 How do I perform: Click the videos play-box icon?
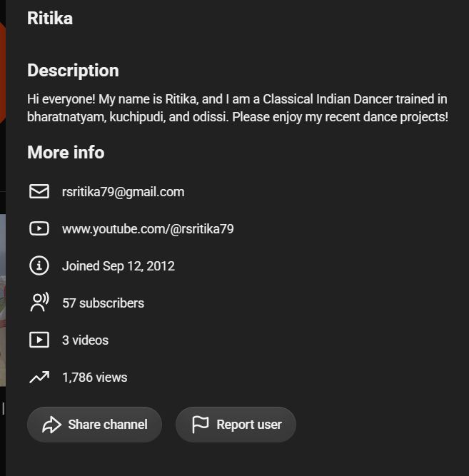39,340
